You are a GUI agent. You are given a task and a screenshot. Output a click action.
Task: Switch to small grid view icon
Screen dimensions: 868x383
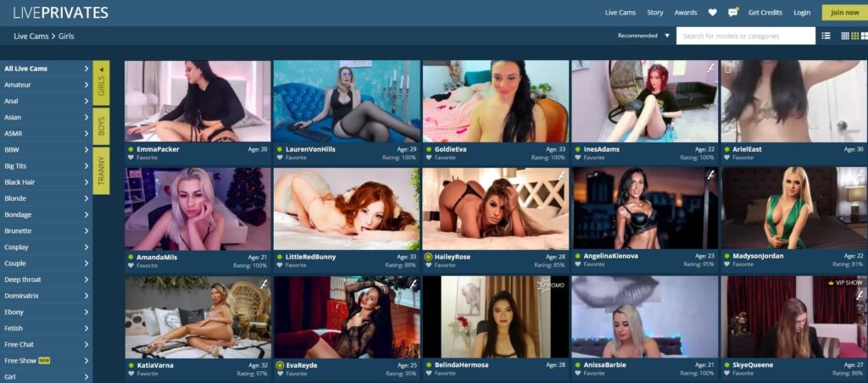(844, 36)
